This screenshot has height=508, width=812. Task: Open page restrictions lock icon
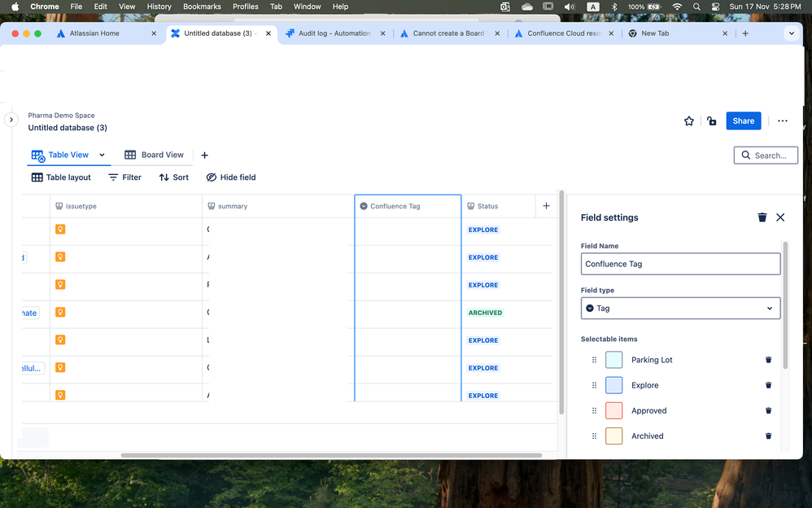712,120
